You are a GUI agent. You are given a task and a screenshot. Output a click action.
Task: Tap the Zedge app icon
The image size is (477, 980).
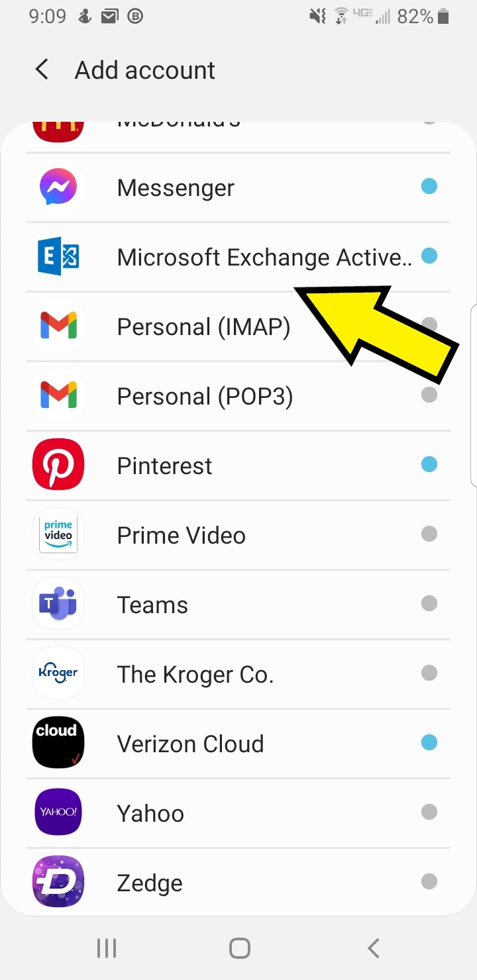[58, 882]
